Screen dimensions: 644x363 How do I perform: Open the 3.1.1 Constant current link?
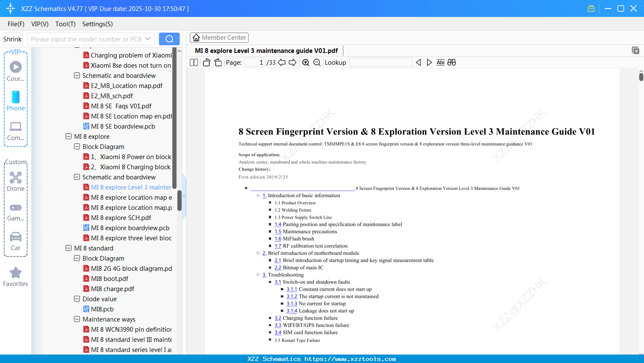click(292, 289)
